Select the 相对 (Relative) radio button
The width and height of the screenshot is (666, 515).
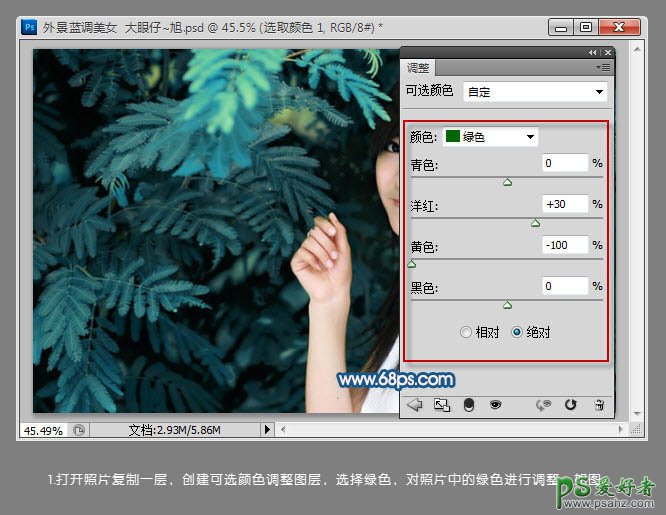(x=466, y=332)
